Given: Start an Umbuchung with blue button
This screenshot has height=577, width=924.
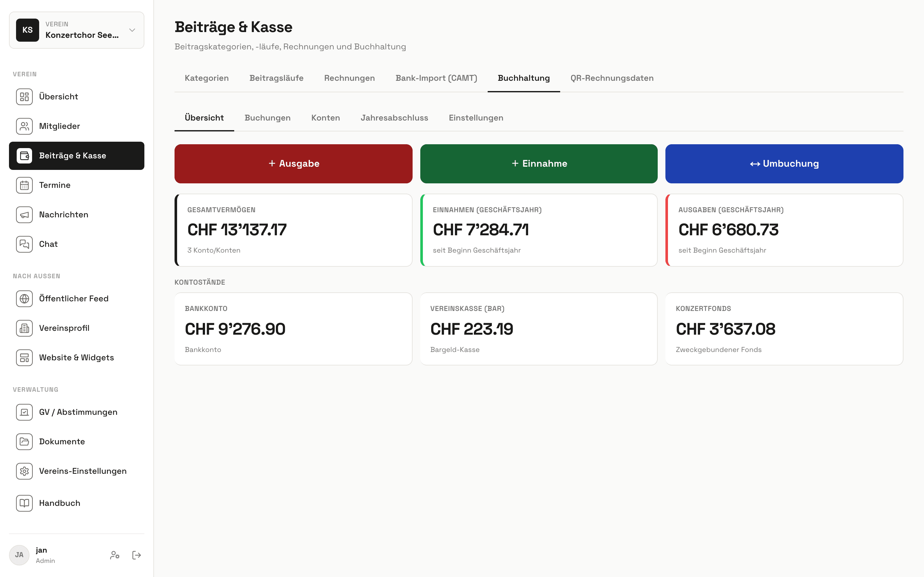Looking at the screenshot, I should coord(784,164).
